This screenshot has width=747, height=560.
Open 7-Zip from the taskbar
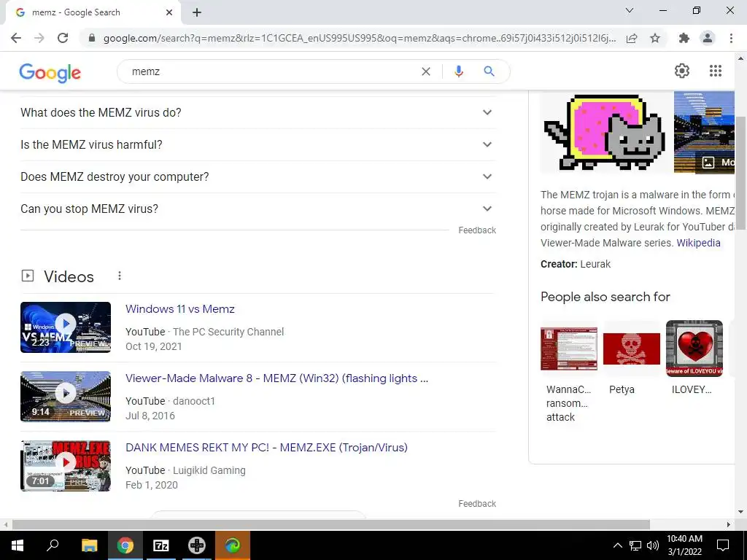161,545
